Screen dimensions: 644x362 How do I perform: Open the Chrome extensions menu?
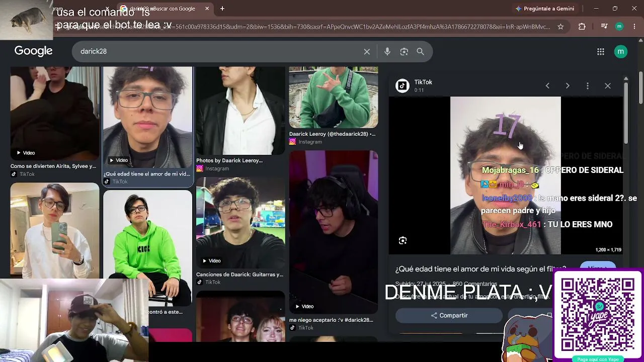[582, 27]
